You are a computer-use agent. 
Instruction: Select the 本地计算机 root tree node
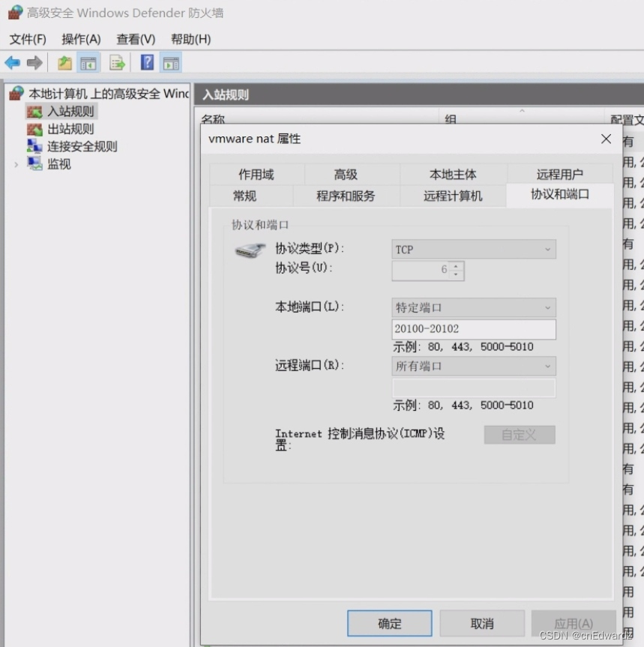pos(109,94)
